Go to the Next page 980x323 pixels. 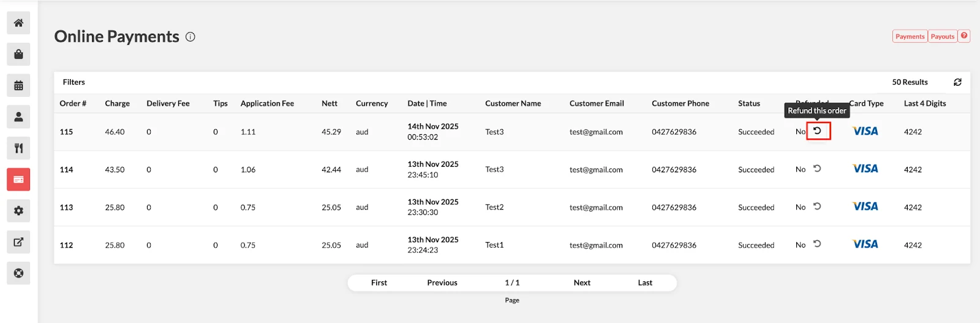click(x=582, y=283)
